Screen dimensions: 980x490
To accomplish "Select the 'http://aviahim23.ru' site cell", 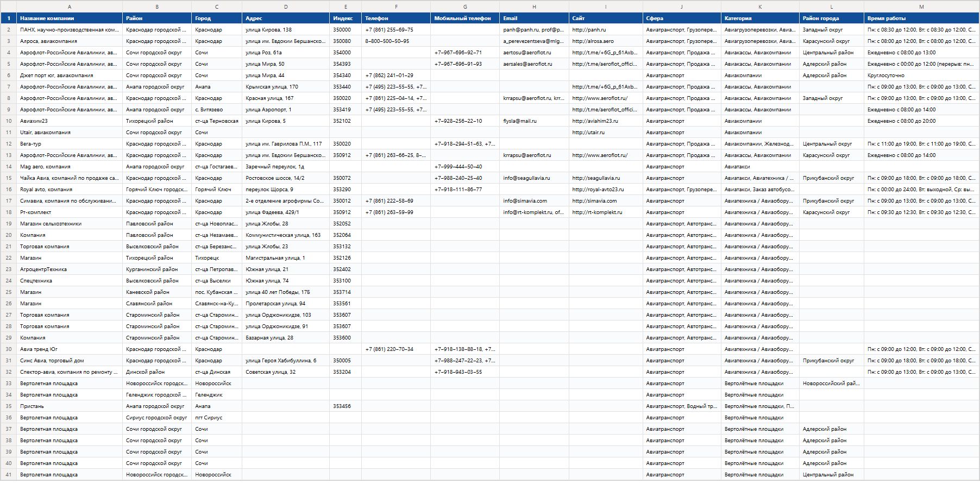I will click(x=606, y=121).
